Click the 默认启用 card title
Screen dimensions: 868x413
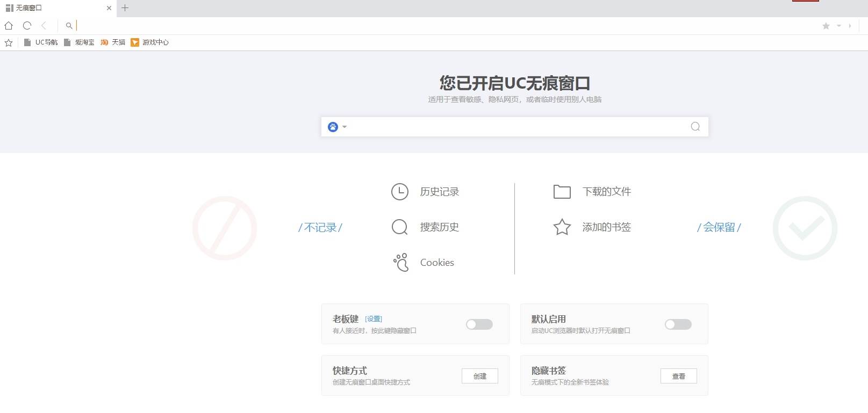(x=549, y=319)
